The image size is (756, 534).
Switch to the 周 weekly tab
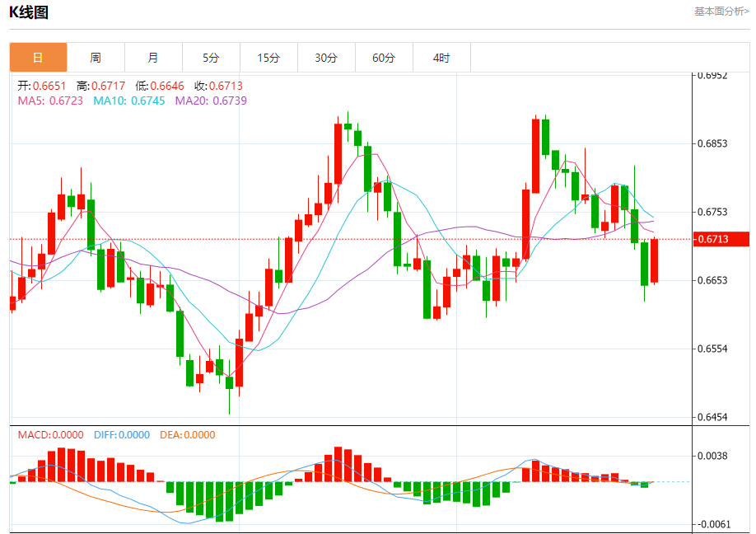(x=96, y=58)
